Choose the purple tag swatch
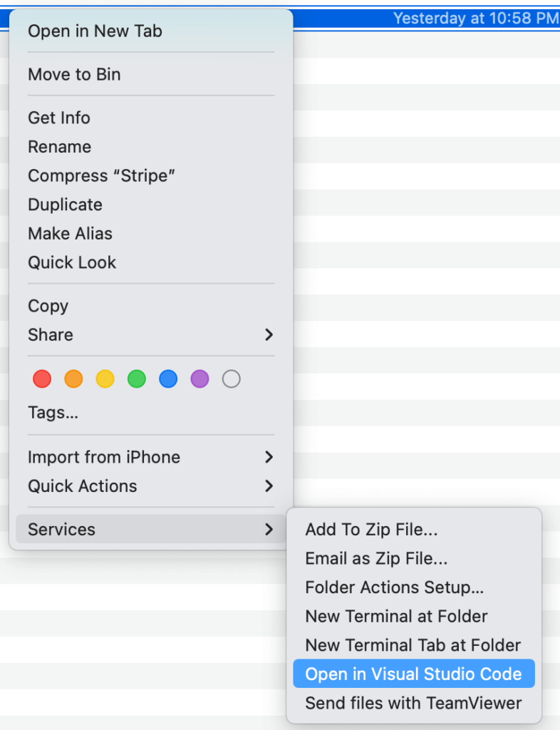The width and height of the screenshot is (560, 730). (199, 379)
